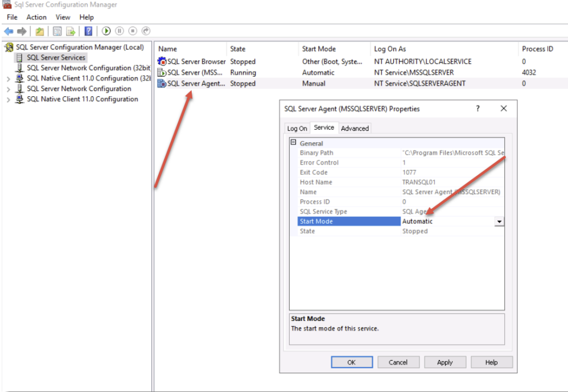Viewport: 568px width, 392px height.
Task: Click the question mark in Properties title bar
Action: [478, 109]
